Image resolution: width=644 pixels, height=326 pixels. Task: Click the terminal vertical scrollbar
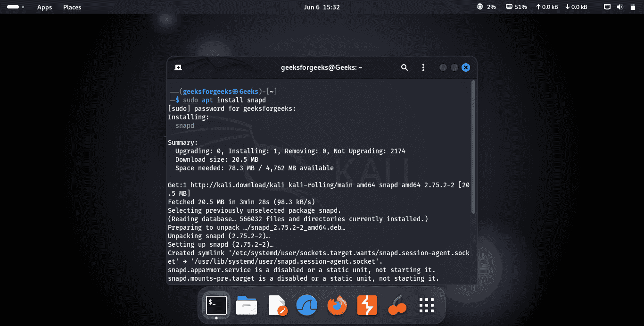[473, 146]
